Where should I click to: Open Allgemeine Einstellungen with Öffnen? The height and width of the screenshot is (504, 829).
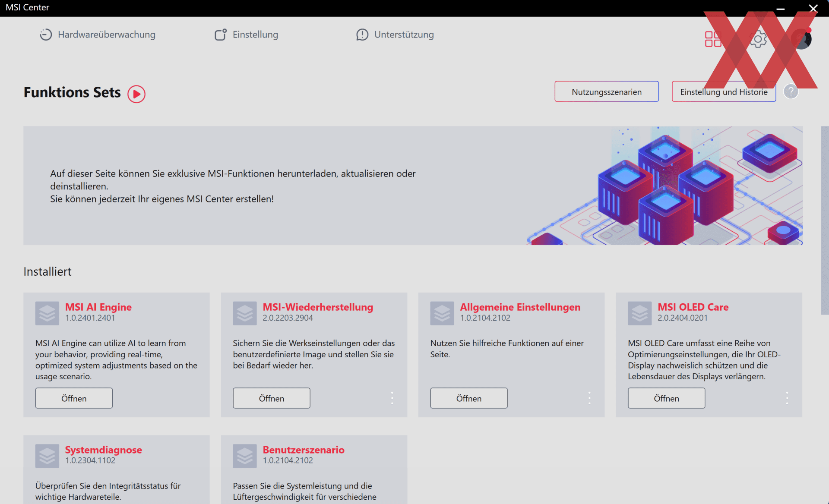pos(469,398)
